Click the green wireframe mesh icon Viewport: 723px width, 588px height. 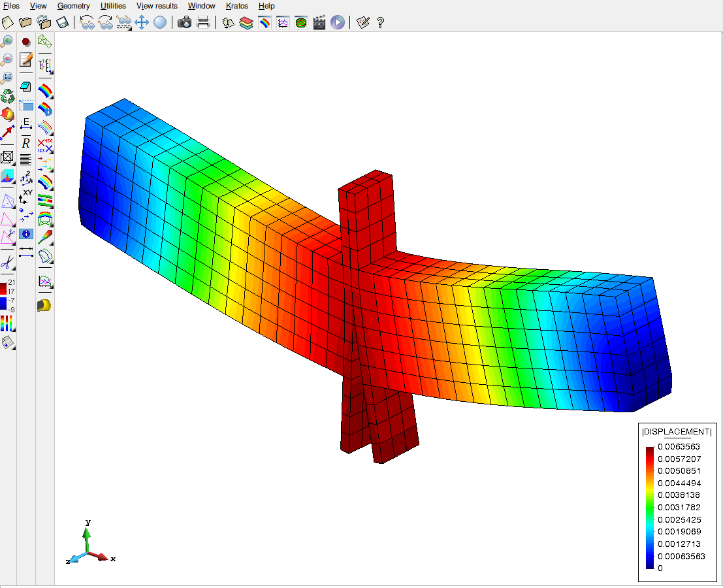(44, 42)
